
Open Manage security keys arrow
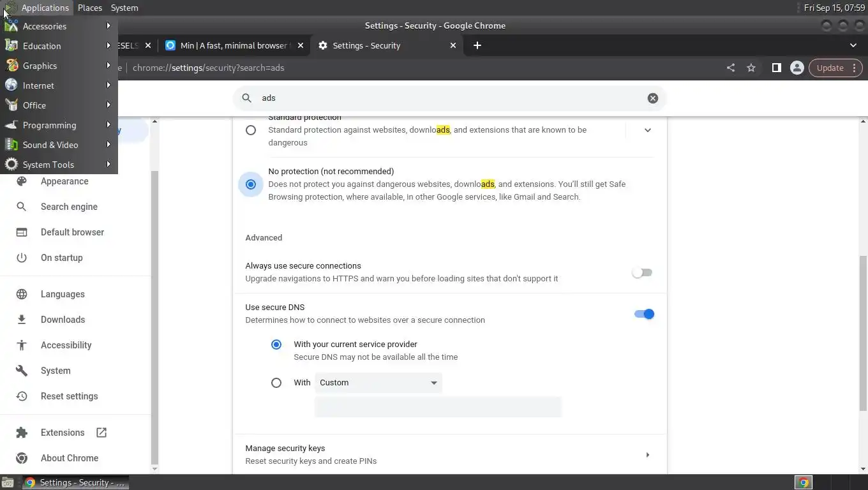click(x=647, y=455)
